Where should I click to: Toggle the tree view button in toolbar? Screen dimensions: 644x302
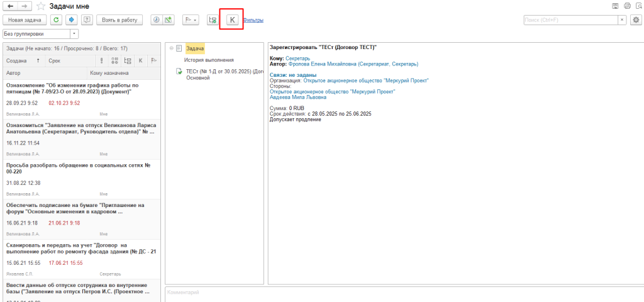click(x=213, y=20)
